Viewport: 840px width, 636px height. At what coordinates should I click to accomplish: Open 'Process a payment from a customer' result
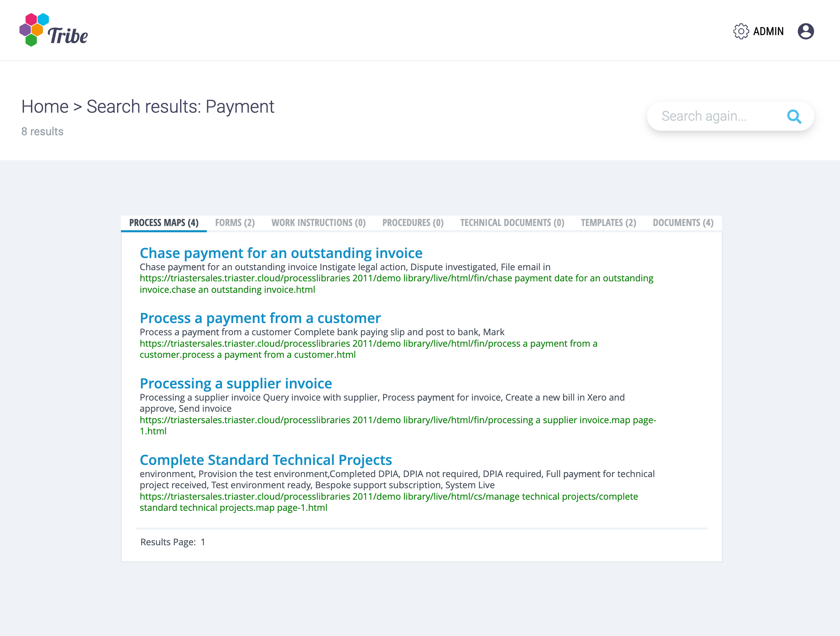point(260,318)
